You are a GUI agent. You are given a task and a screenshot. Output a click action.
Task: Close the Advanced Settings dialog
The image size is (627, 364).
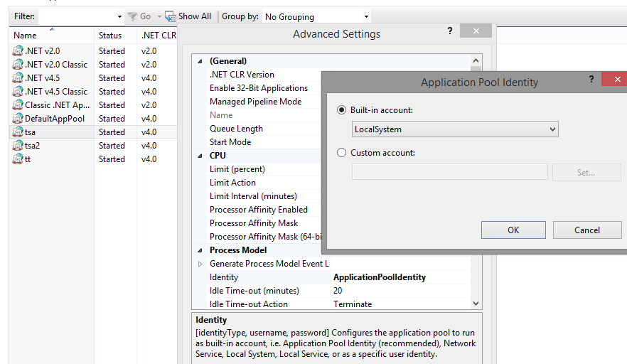[476, 31]
